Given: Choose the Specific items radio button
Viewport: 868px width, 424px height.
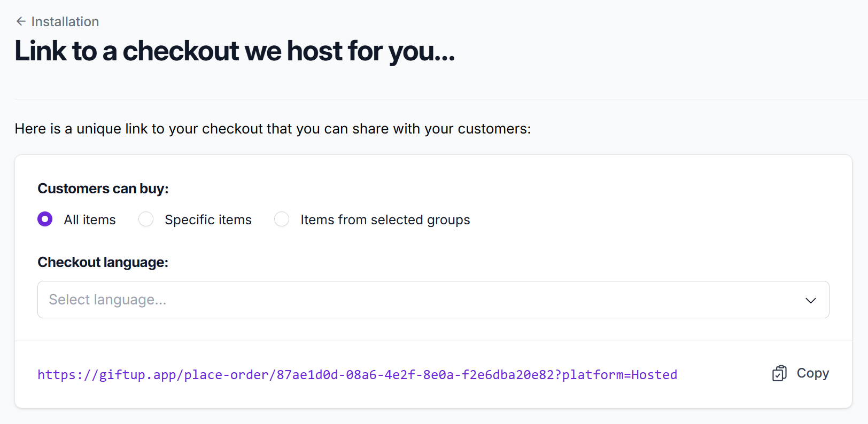Looking at the screenshot, I should 146,219.
